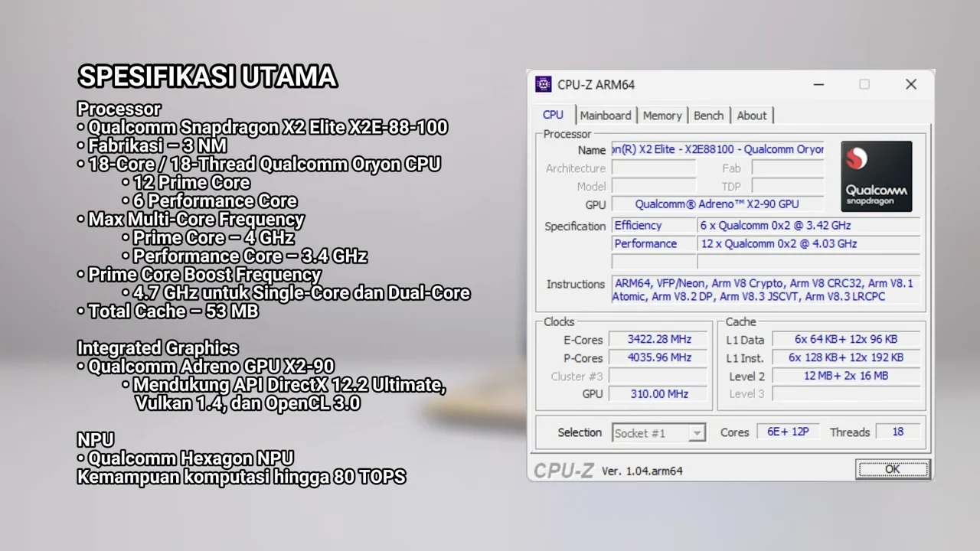Click the version text Ver. 1.04.arm64
The height and width of the screenshot is (551, 980).
642,471
